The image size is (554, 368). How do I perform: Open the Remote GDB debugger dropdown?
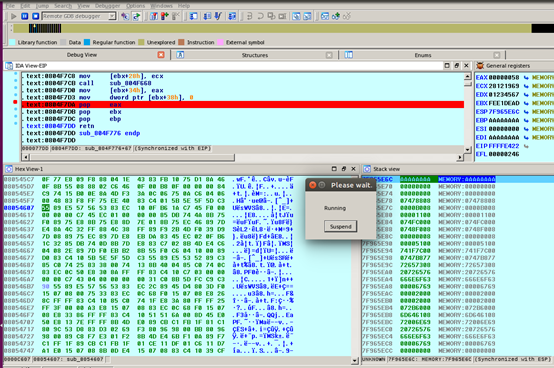pyautogui.click(x=112, y=16)
